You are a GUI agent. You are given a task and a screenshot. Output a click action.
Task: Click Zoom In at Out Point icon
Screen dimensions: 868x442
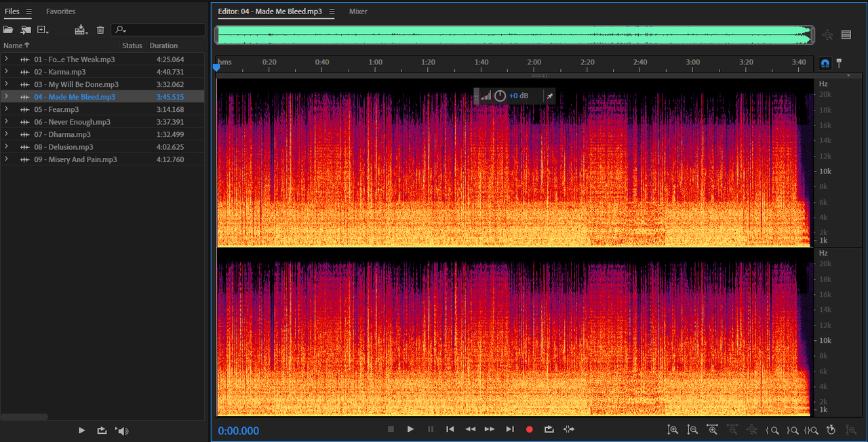coord(792,430)
